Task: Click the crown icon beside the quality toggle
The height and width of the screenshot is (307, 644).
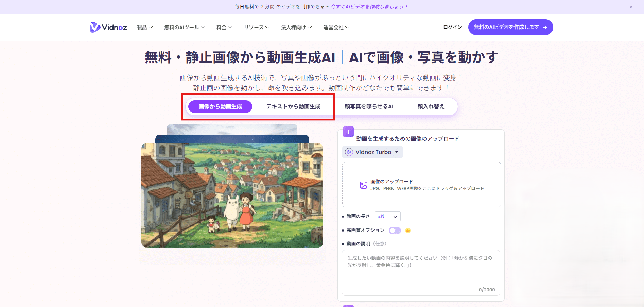Action: click(x=407, y=230)
